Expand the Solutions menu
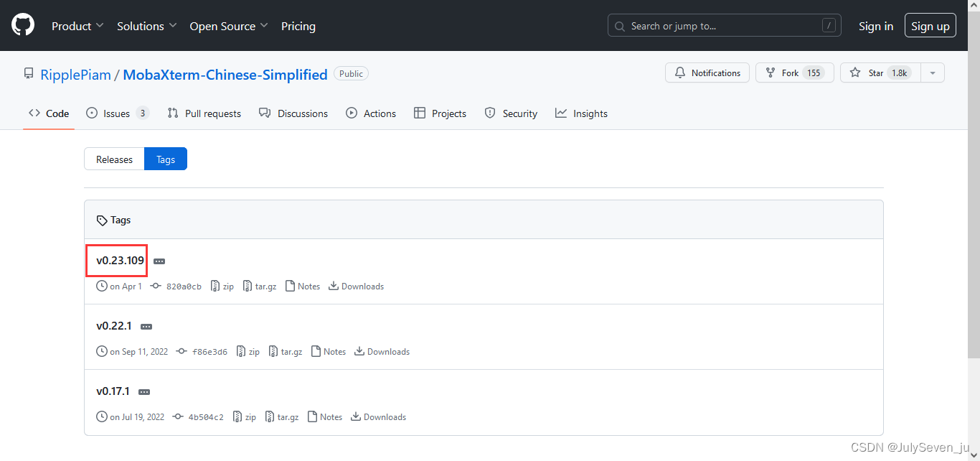Viewport: 980px width, 461px height. (x=147, y=26)
